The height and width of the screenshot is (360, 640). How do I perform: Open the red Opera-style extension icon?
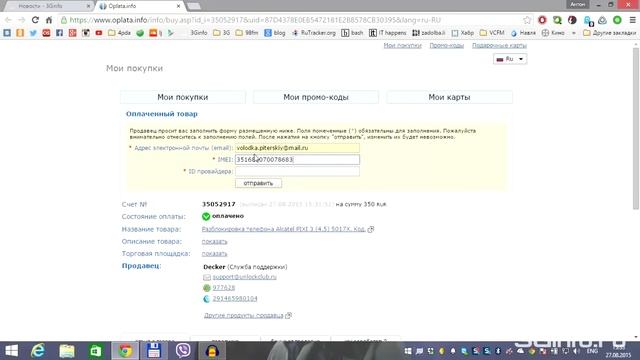click(542, 20)
